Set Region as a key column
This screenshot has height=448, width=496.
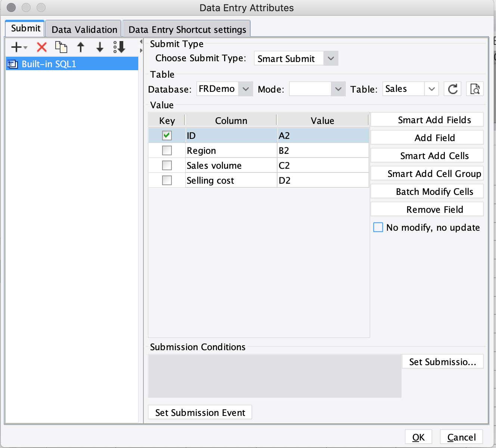click(x=167, y=150)
